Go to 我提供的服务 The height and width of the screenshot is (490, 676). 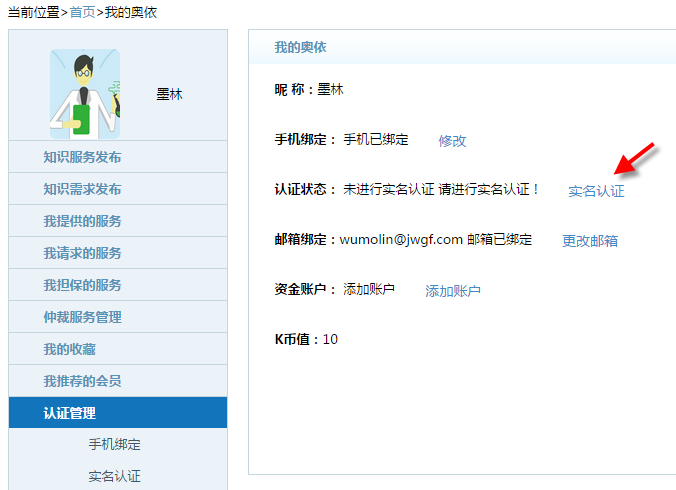coord(118,221)
